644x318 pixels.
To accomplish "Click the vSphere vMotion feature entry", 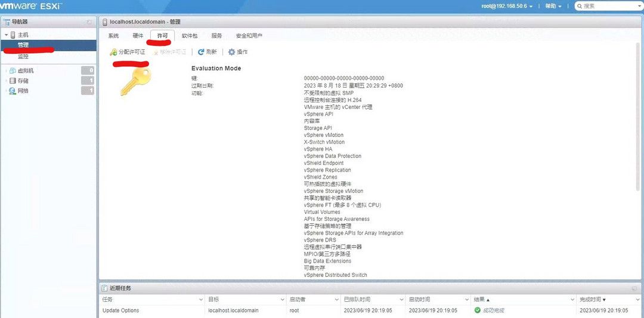I will (x=324, y=135).
